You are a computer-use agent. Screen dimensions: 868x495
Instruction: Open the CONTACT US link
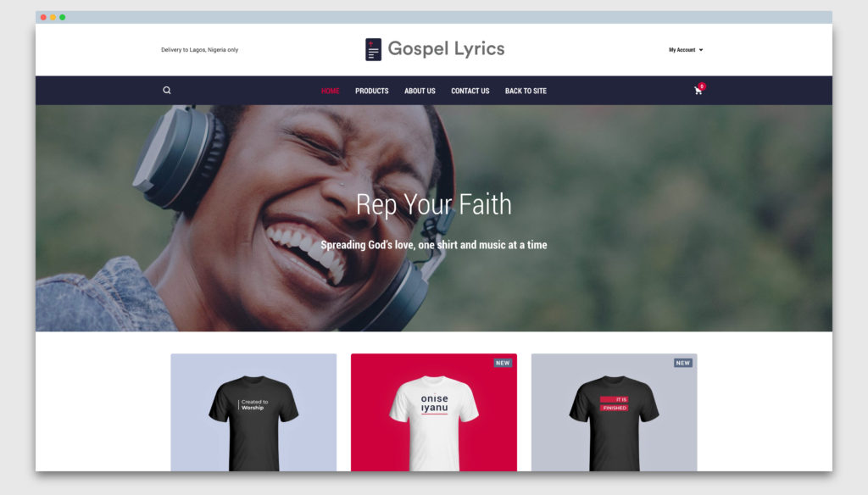pos(470,91)
